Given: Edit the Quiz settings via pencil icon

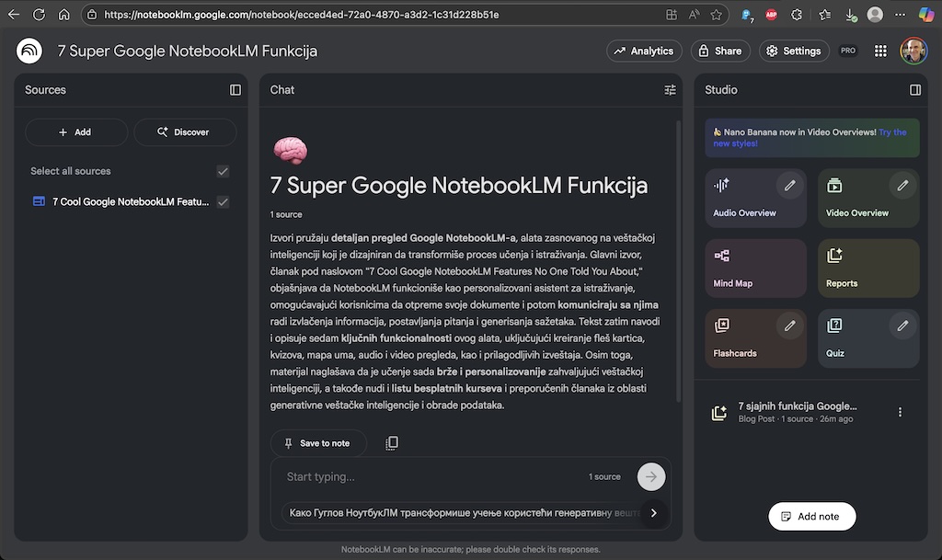Looking at the screenshot, I should click(902, 326).
